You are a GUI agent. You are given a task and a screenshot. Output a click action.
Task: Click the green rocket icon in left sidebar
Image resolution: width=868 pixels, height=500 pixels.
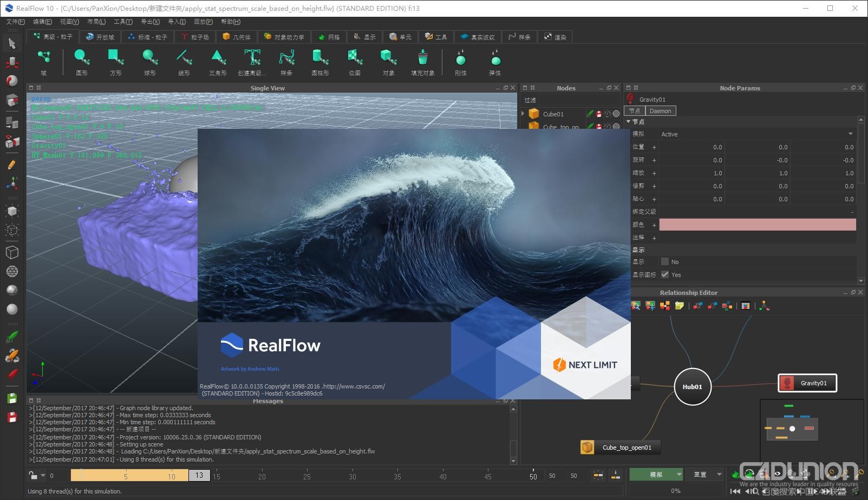(12, 337)
